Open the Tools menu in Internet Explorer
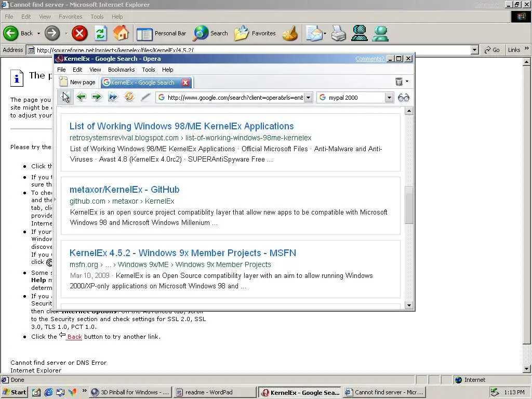 point(97,17)
